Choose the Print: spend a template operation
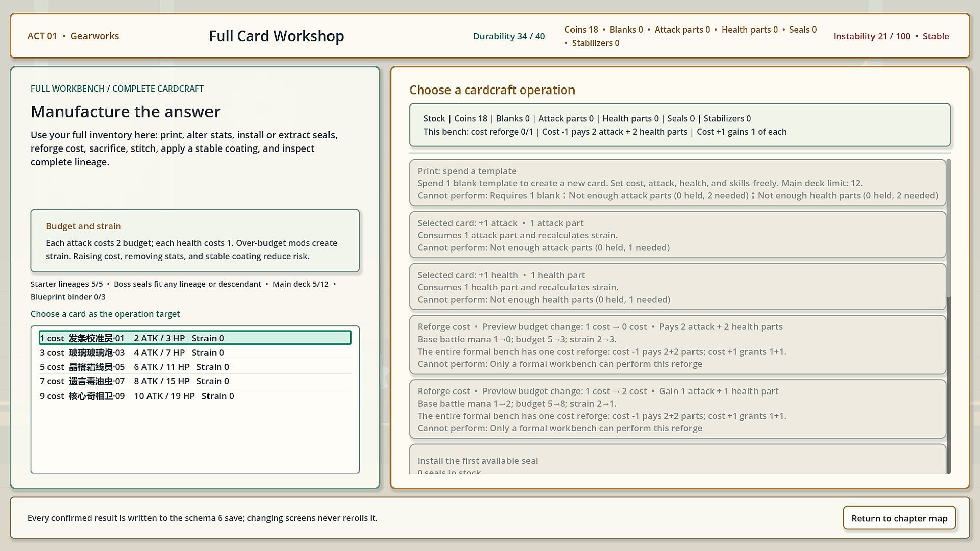Screen dimensions: 980x551 click(x=677, y=183)
